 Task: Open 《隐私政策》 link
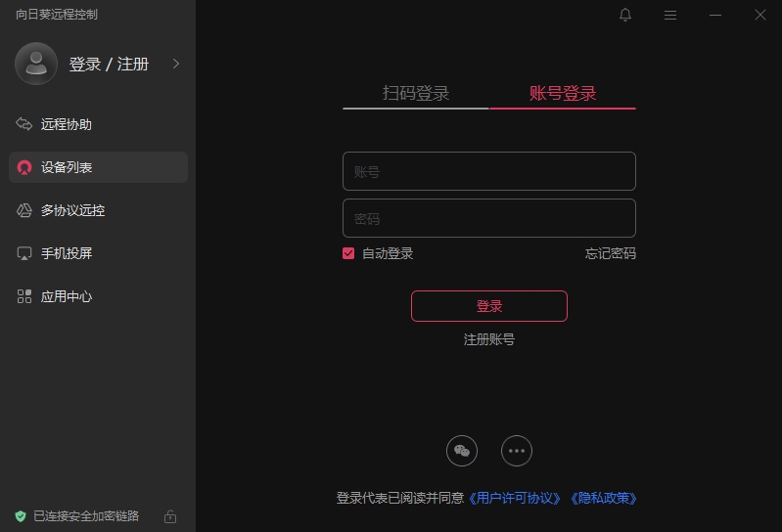[x=603, y=498]
